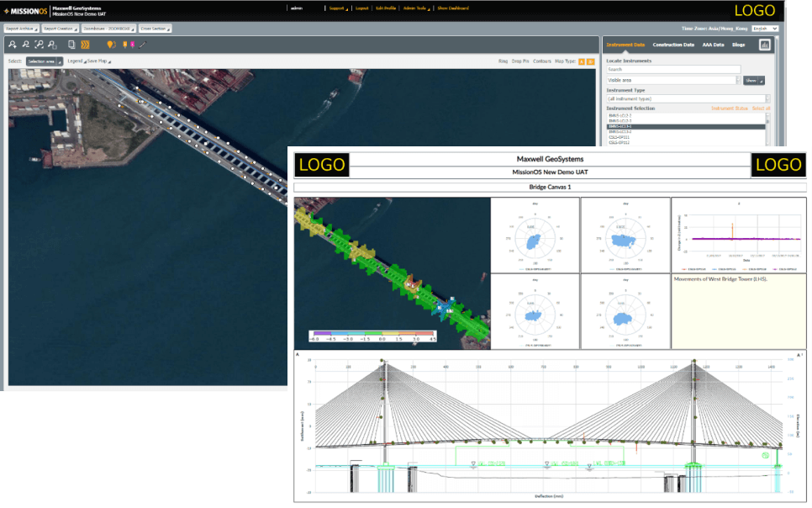812x508 pixels.
Task: Click the colored bridge contour map in report
Action: pos(392,273)
